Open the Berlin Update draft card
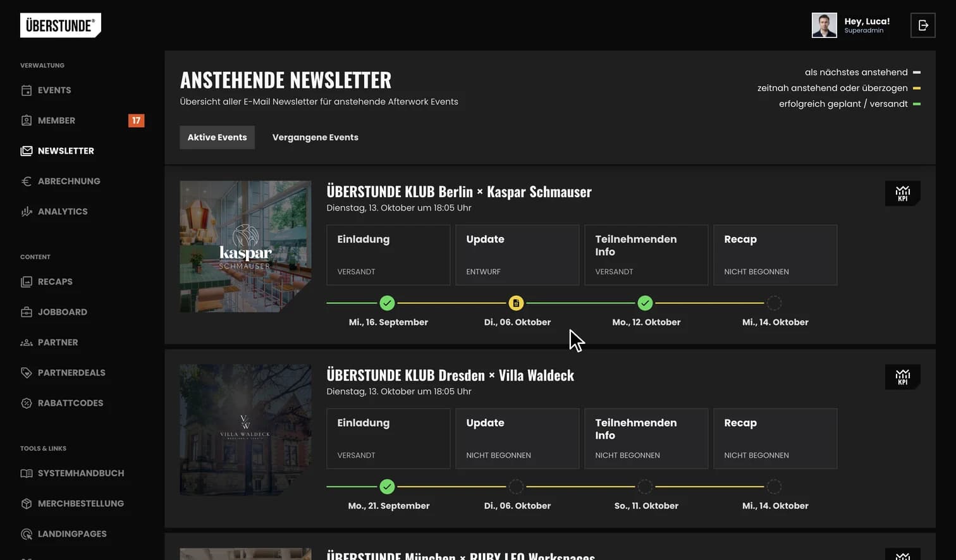This screenshot has width=956, height=560. click(x=517, y=255)
